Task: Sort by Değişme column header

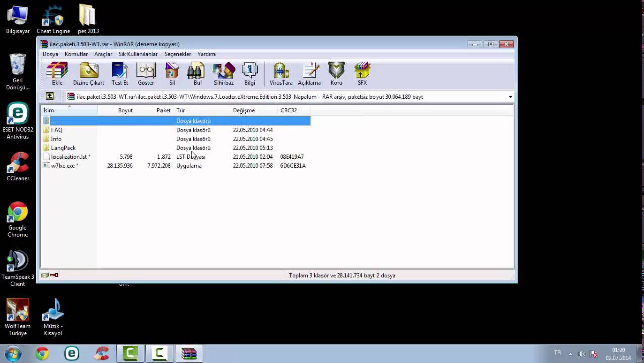Action: (x=254, y=110)
